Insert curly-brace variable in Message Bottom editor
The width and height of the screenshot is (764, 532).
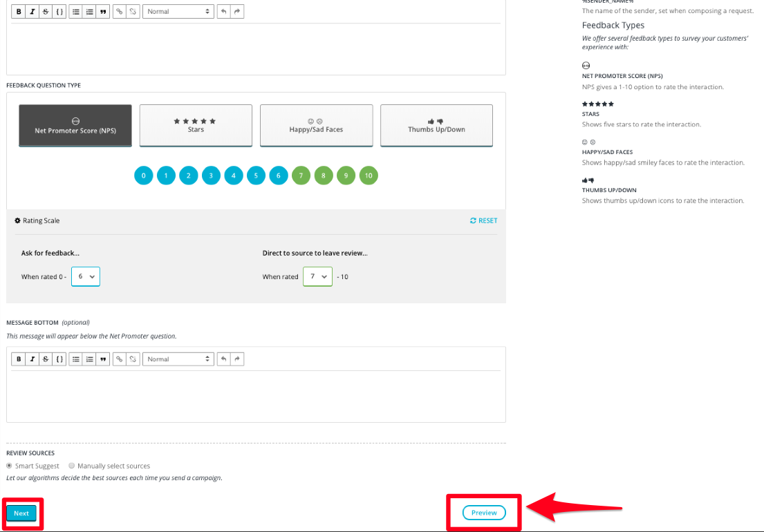59,359
